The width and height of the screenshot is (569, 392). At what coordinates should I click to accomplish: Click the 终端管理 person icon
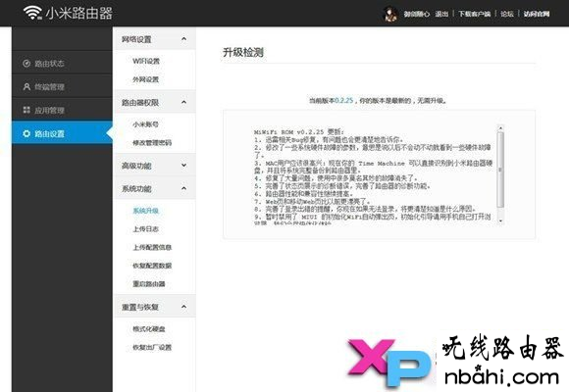click(x=26, y=86)
